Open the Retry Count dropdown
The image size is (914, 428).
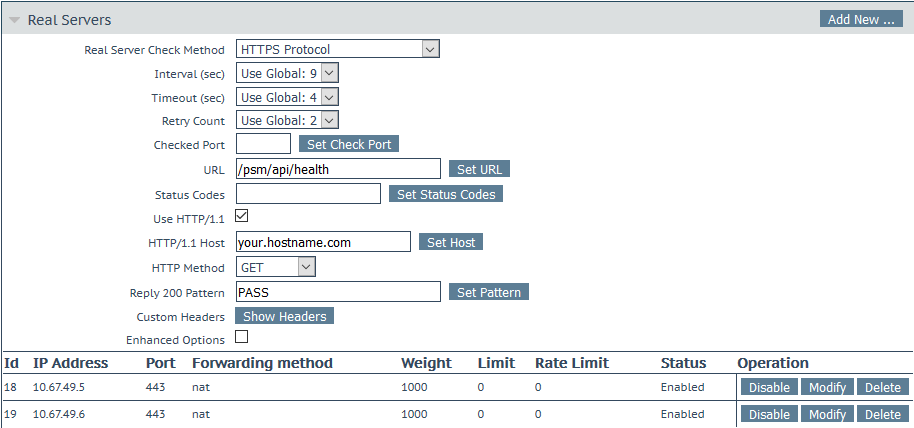pos(287,121)
